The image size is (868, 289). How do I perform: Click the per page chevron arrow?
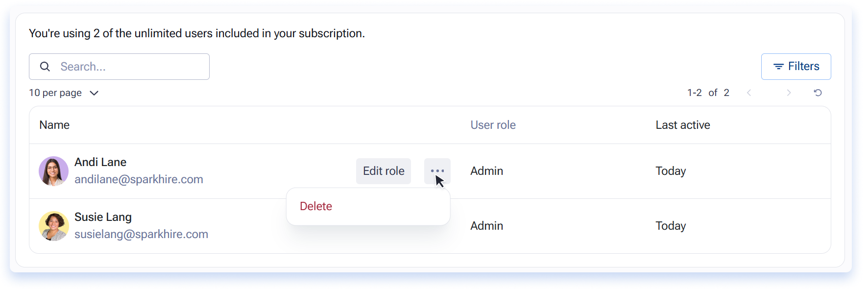[x=94, y=93]
